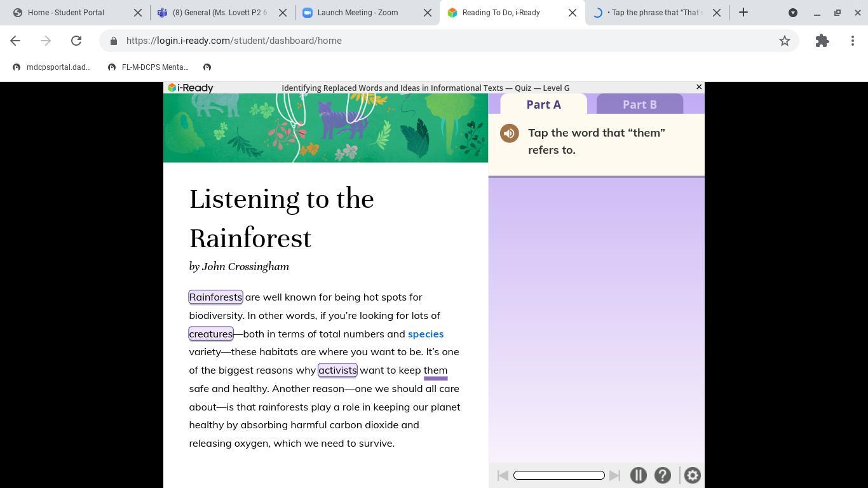Bookmark this page with the star icon

pyautogui.click(x=785, y=41)
